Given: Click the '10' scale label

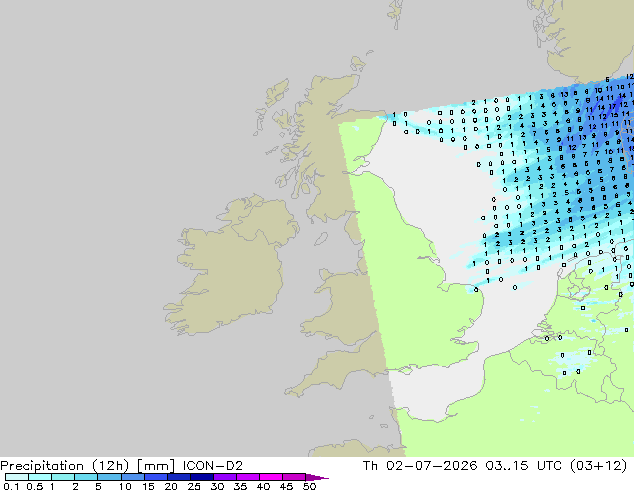Looking at the screenshot, I should [125, 486].
